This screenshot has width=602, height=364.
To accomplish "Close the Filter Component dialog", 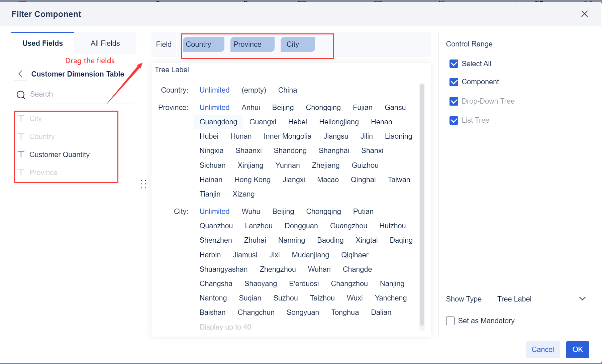I will [584, 14].
